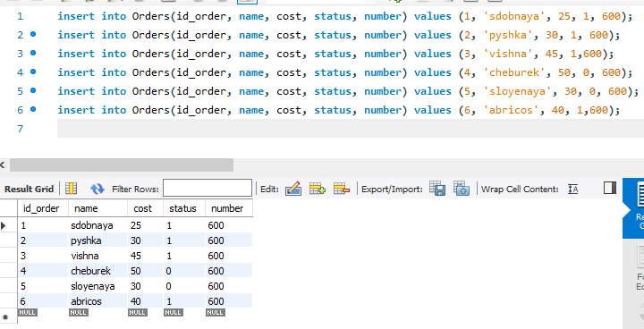This screenshot has width=644, height=329.
Task: Toggle Wrap Cell Content icon
Action: pyautogui.click(x=573, y=189)
